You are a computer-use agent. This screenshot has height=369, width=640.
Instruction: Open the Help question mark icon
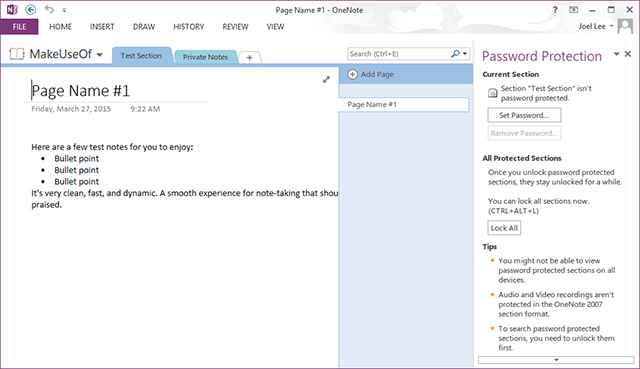(555, 10)
